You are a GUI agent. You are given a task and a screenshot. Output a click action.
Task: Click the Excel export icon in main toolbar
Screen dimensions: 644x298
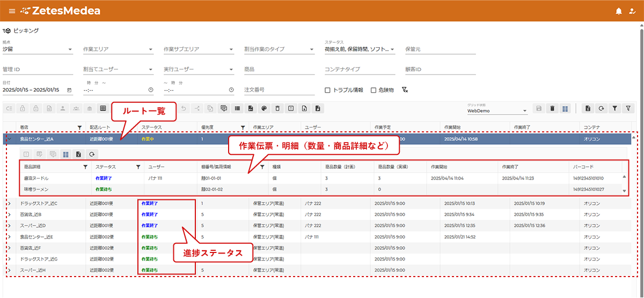click(x=588, y=108)
